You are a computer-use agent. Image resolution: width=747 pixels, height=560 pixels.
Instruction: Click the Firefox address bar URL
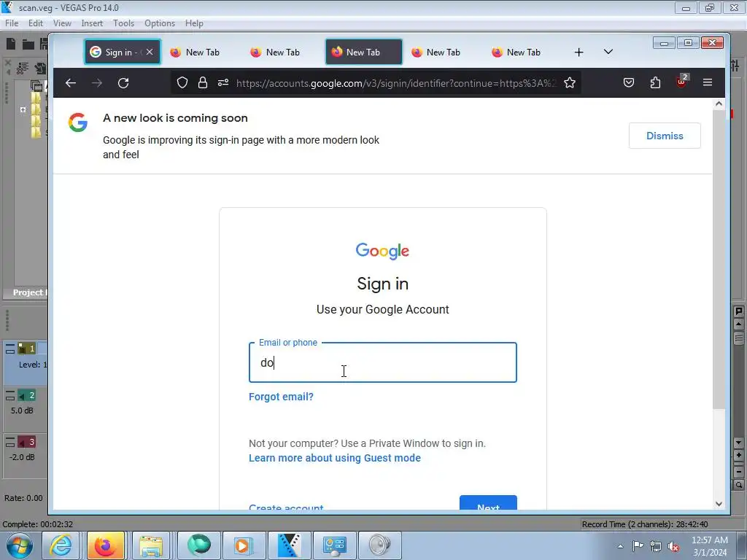(396, 83)
